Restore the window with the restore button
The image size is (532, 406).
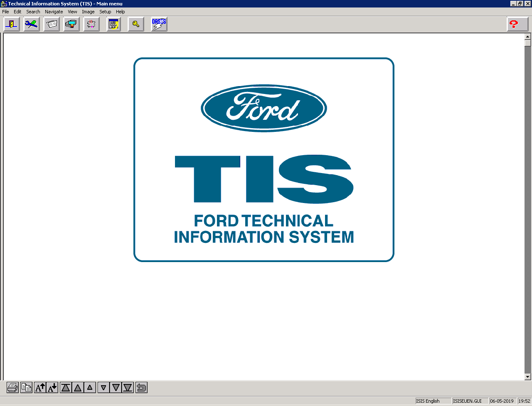[x=520, y=4]
